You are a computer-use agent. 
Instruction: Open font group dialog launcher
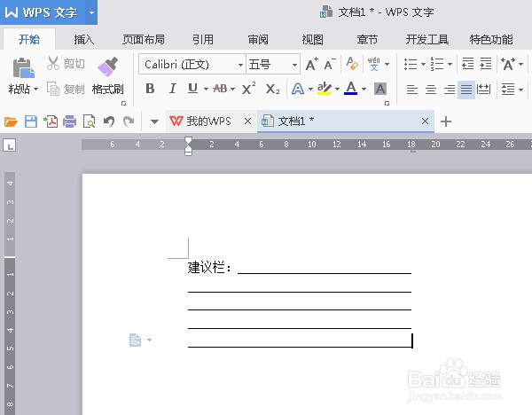pos(387,103)
